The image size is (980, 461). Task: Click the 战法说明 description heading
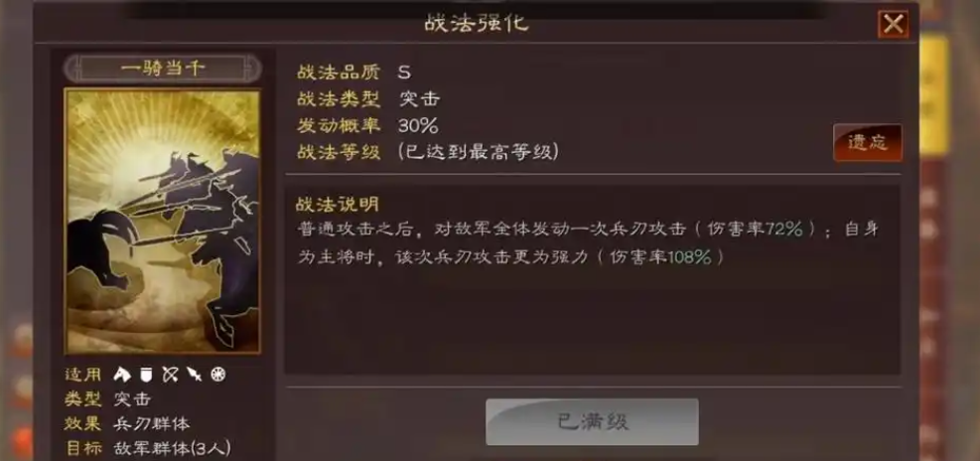[x=338, y=205]
